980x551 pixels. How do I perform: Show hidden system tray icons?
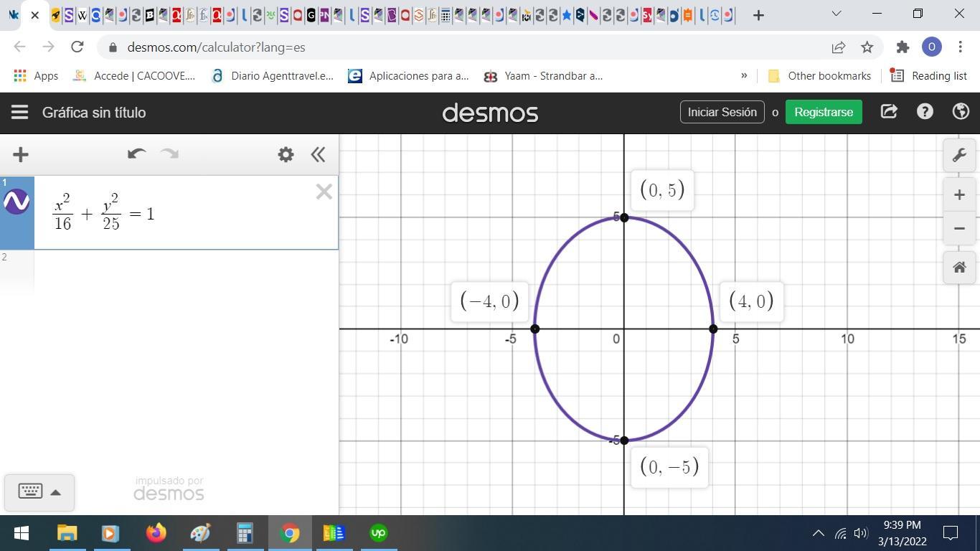tap(818, 533)
